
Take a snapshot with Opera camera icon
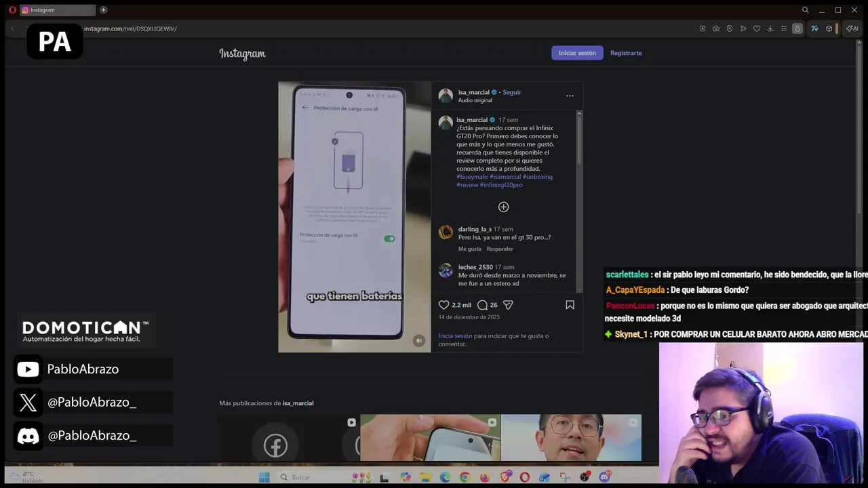pos(715,28)
